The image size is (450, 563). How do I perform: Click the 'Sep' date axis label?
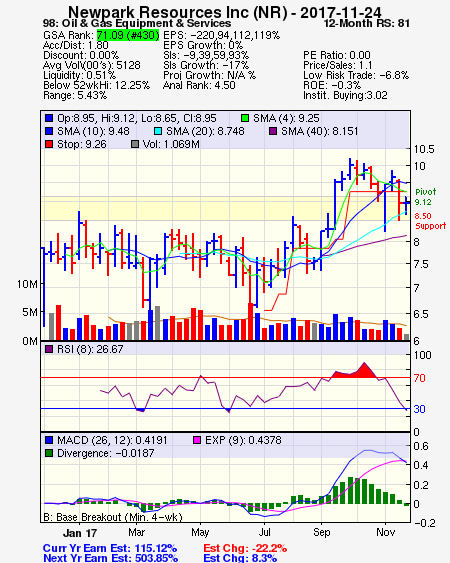[321, 532]
